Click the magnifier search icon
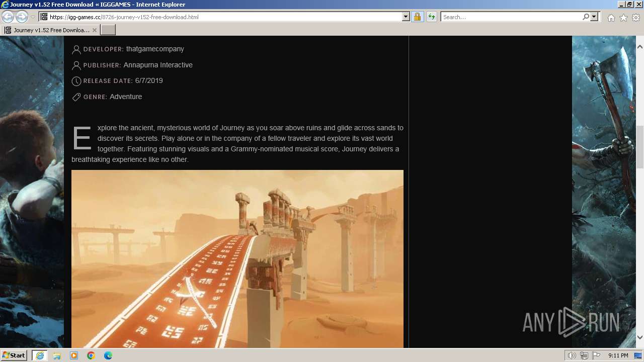The width and height of the screenshot is (644, 362). [x=586, y=17]
